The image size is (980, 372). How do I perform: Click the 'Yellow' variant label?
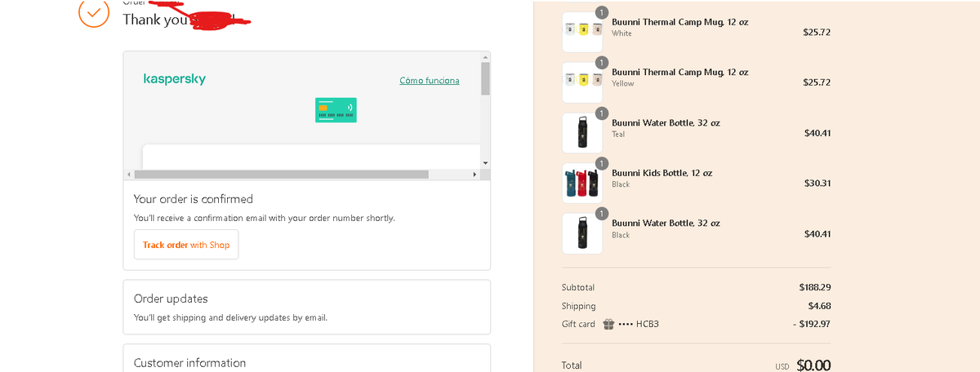pos(622,83)
